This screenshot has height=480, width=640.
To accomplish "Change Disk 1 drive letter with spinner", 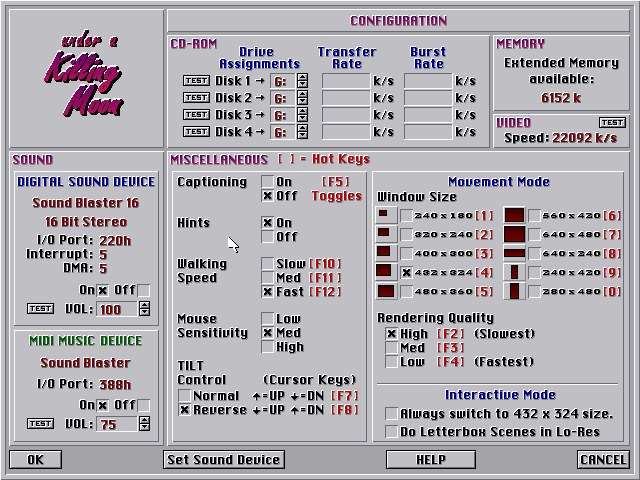I will [x=302, y=81].
